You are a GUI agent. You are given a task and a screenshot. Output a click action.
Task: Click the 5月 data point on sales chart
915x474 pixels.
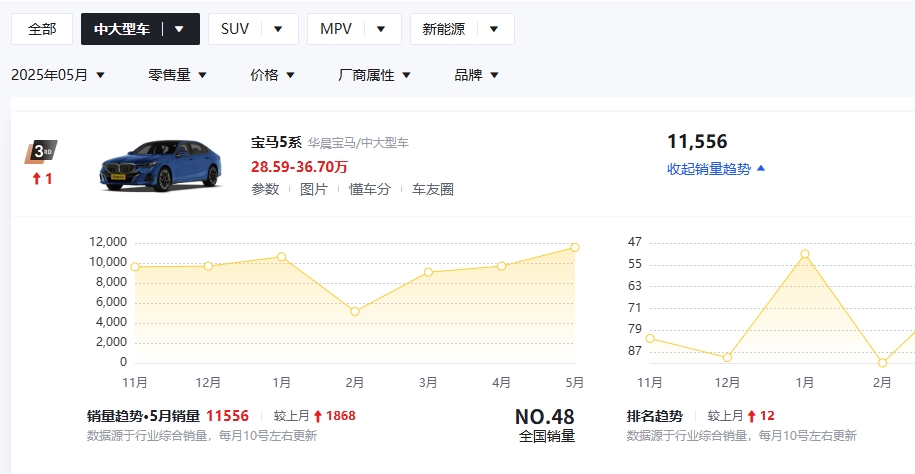[x=575, y=248]
